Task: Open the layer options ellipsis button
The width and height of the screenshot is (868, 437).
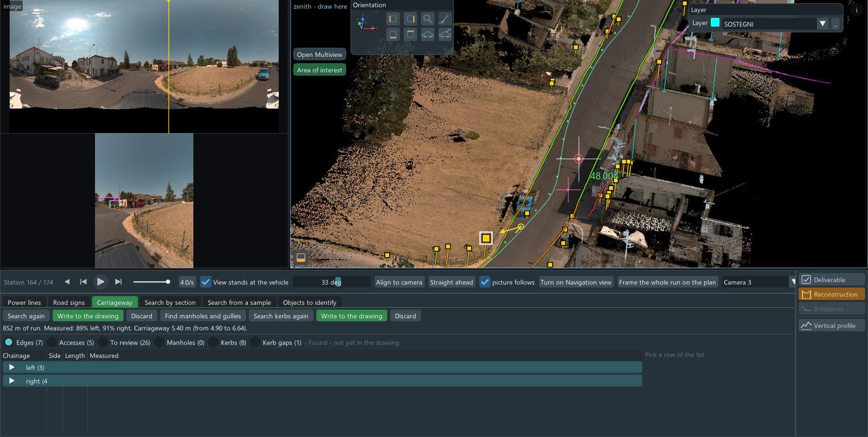Action: point(835,24)
